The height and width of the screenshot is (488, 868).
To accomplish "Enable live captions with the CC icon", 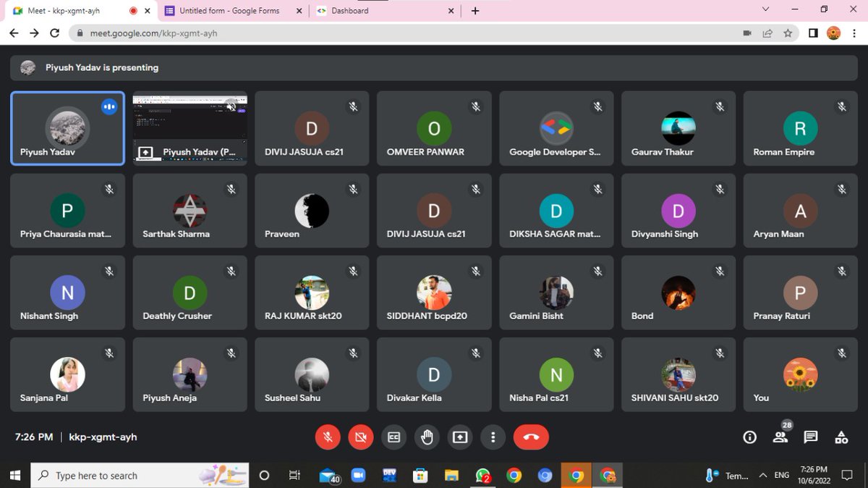I will point(394,437).
